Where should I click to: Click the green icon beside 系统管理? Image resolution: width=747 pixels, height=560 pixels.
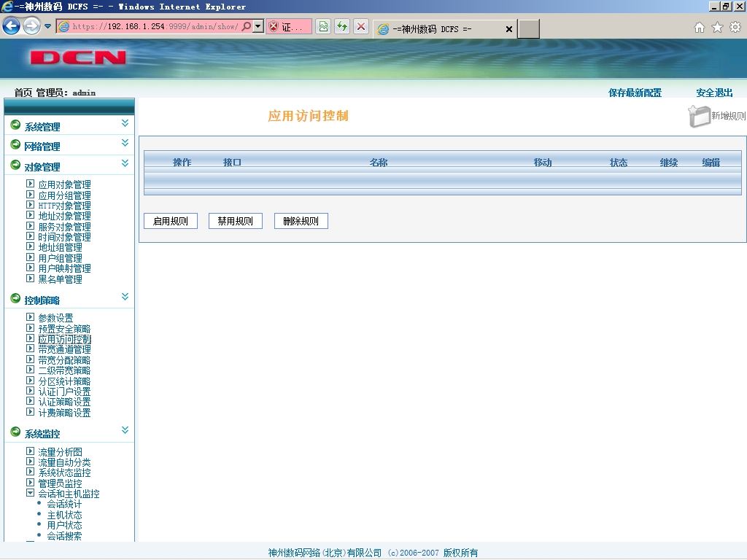click(x=15, y=125)
